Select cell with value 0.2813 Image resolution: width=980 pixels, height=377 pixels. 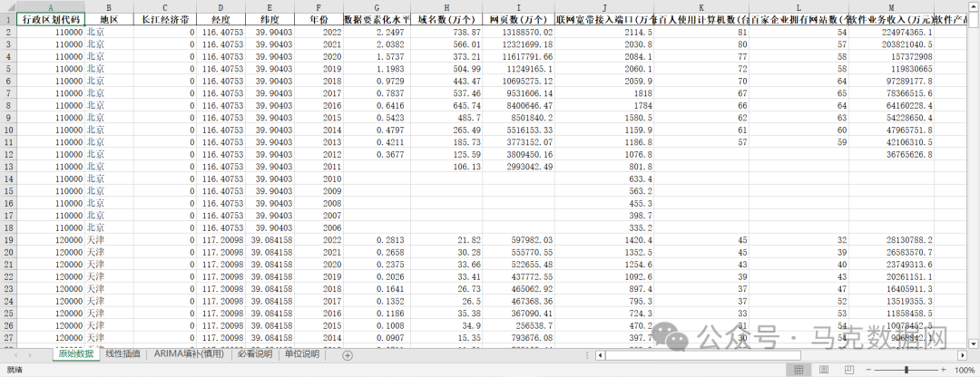(x=377, y=239)
